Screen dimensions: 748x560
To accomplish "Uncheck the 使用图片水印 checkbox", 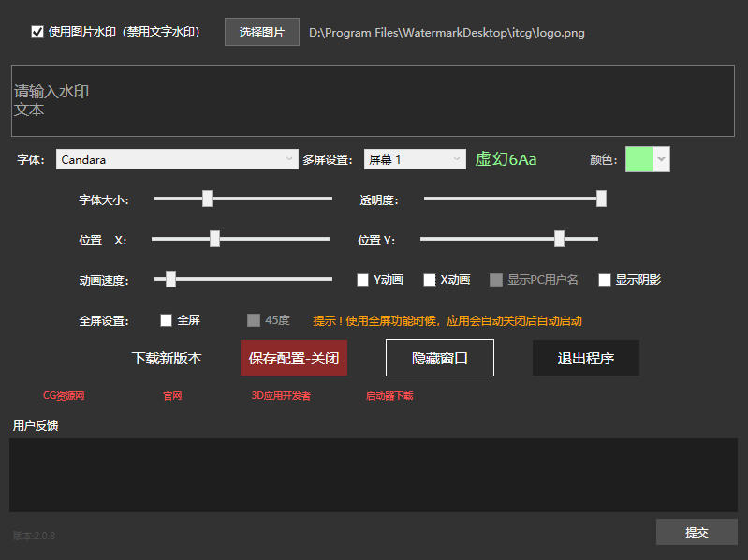I will point(37,32).
